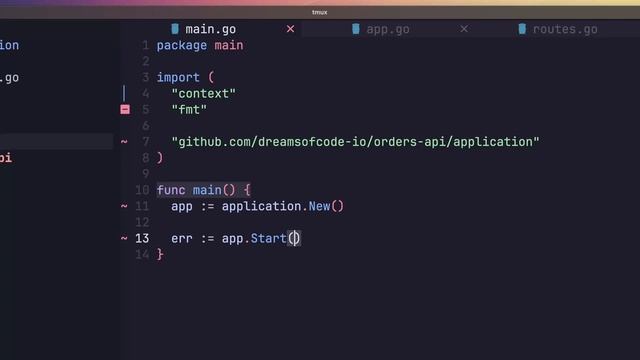Select the highlighted row in the file tree

(56, 141)
